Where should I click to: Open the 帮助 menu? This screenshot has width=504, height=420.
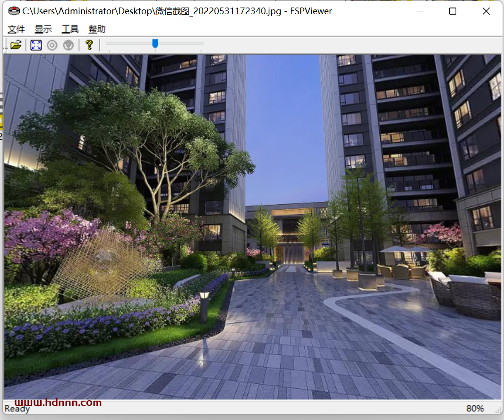(97, 29)
